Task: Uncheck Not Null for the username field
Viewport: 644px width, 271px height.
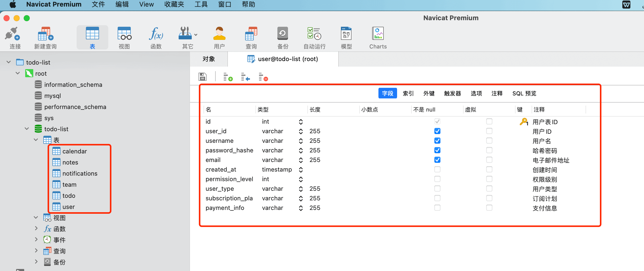Action: click(x=437, y=141)
